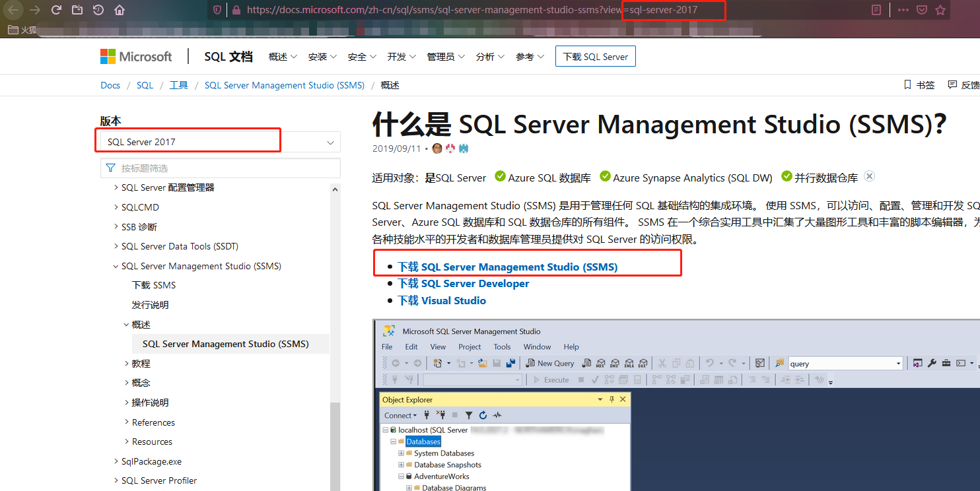
Task: Open the 开发 navigation menu
Action: [402, 57]
